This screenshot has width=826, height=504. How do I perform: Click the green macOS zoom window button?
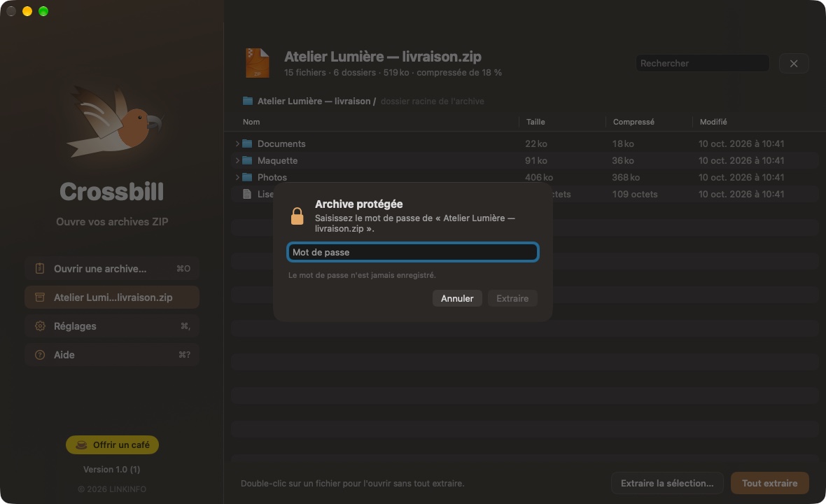point(43,11)
